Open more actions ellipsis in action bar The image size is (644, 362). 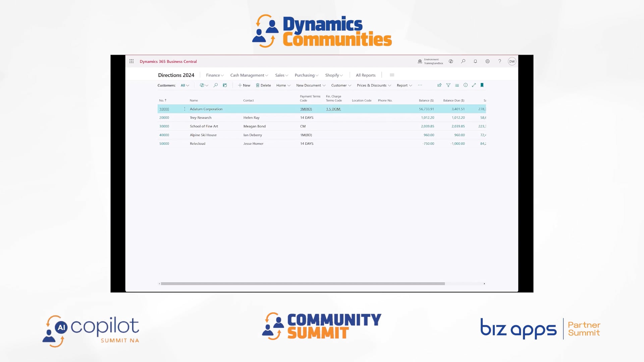point(420,85)
